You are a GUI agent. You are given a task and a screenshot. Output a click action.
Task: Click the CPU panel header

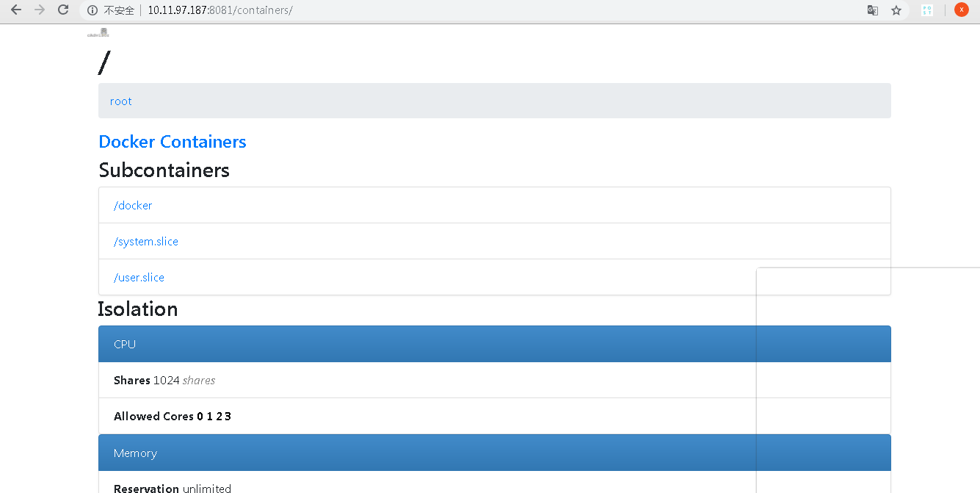[495, 344]
